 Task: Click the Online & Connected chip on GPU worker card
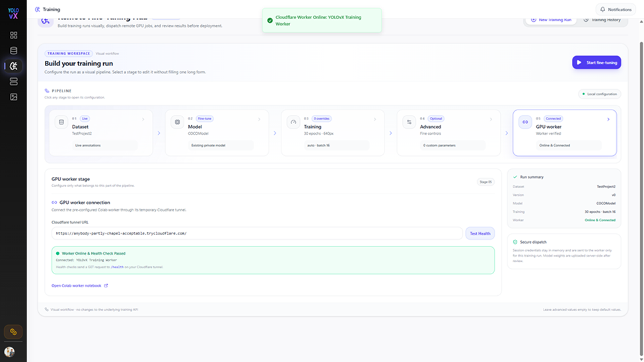coord(569,145)
